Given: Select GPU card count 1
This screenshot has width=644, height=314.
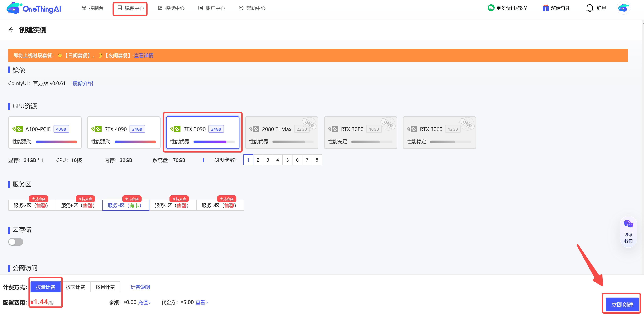Looking at the screenshot, I should [x=248, y=160].
